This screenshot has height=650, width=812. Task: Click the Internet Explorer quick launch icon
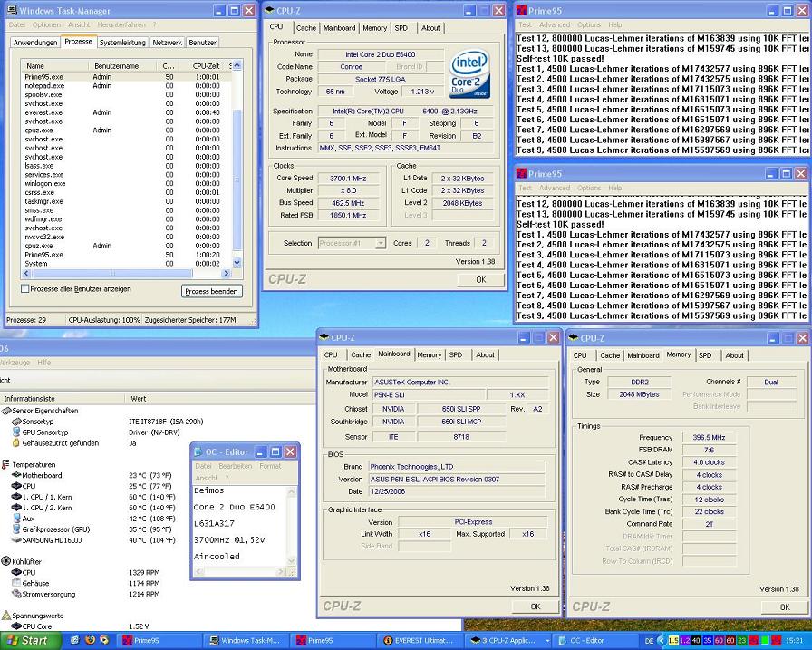[75, 641]
